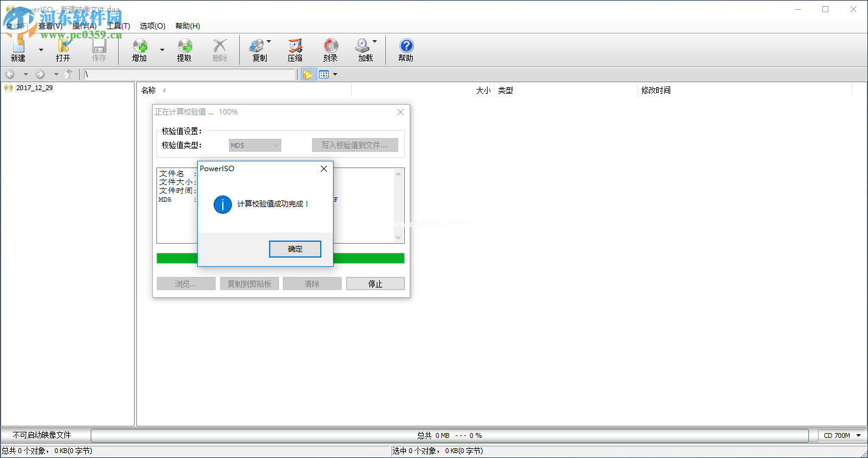868x458 pixels.
Task: Open the 查看(V) menu
Action: tap(50, 26)
